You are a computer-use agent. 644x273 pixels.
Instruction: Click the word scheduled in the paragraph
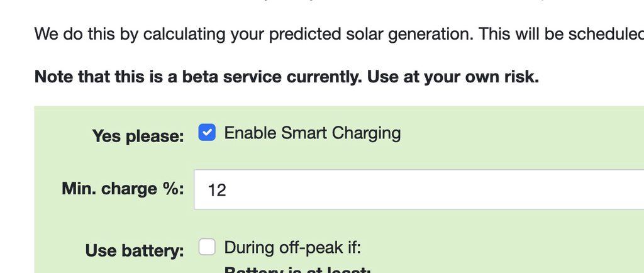pyautogui.click(x=606, y=33)
